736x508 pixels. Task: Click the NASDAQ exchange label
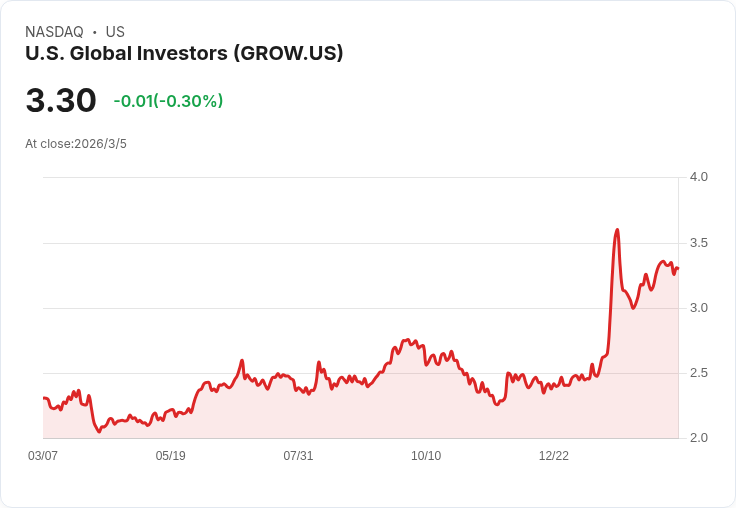54,32
